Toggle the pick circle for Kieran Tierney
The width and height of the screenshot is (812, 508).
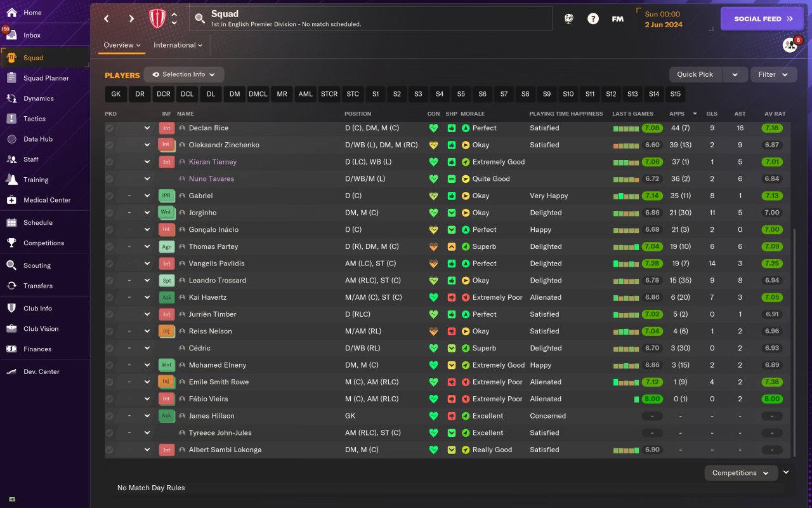[x=110, y=162]
